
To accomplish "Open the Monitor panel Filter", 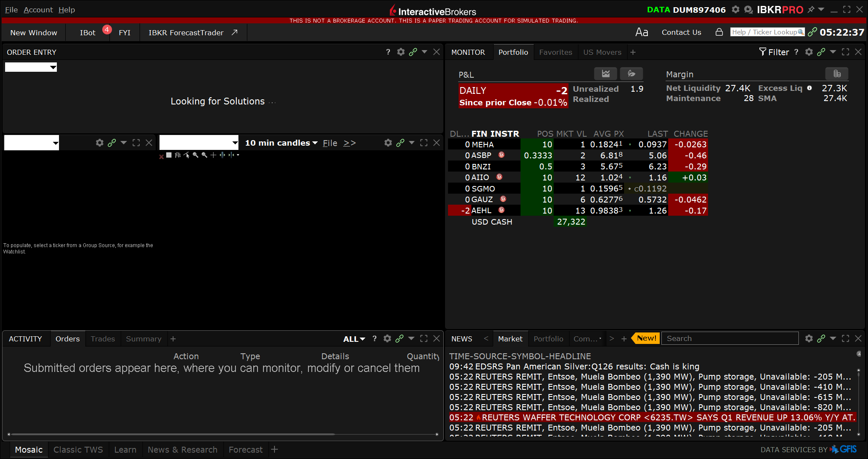I will [x=774, y=52].
